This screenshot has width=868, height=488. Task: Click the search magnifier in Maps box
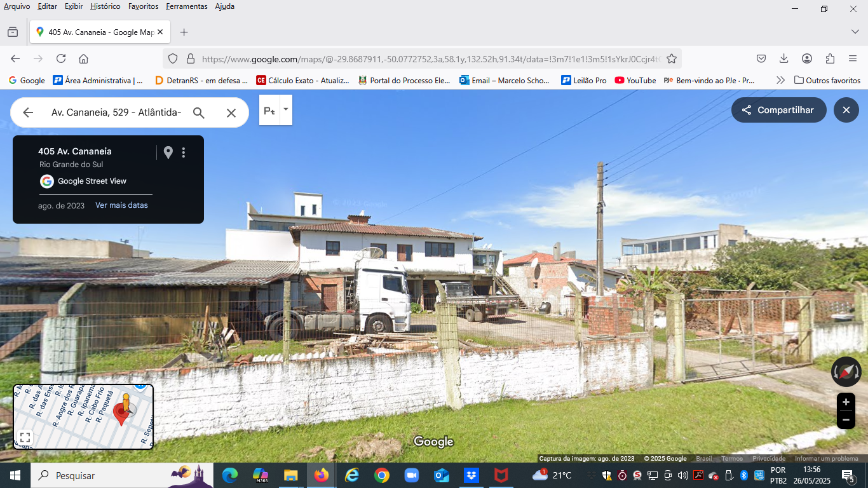tap(199, 112)
